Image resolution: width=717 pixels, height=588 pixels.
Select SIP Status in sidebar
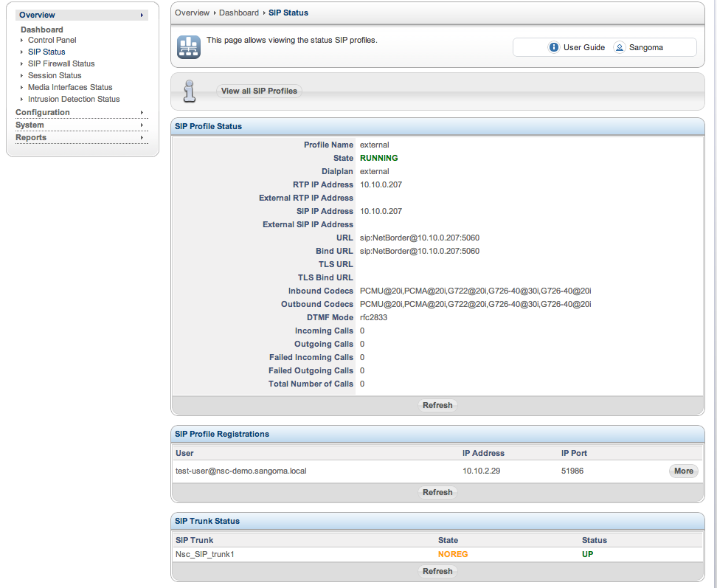[x=46, y=52]
